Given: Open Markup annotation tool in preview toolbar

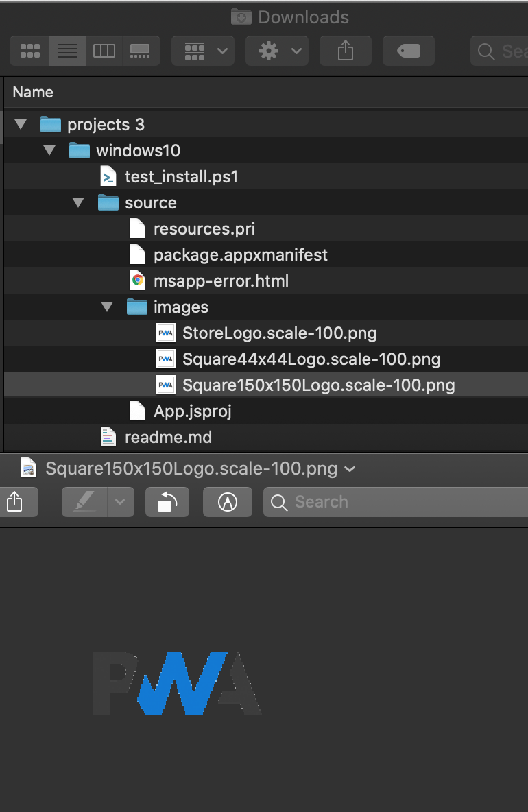Looking at the screenshot, I should (227, 502).
